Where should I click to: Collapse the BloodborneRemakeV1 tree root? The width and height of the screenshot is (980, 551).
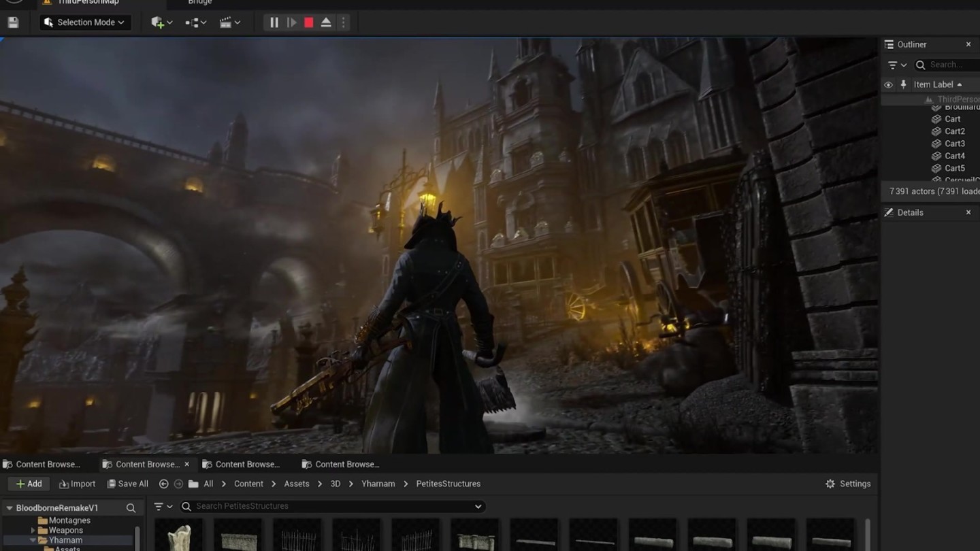(10, 508)
